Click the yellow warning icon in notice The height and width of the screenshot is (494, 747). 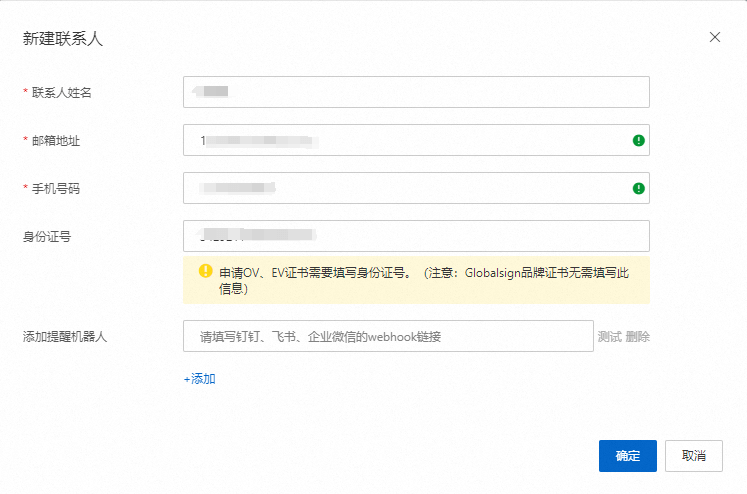click(205, 271)
